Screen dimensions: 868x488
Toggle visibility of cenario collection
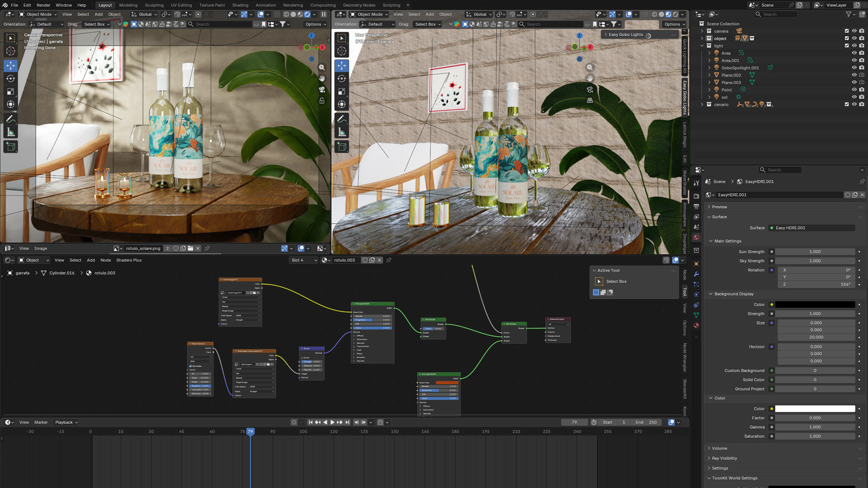(854, 104)
